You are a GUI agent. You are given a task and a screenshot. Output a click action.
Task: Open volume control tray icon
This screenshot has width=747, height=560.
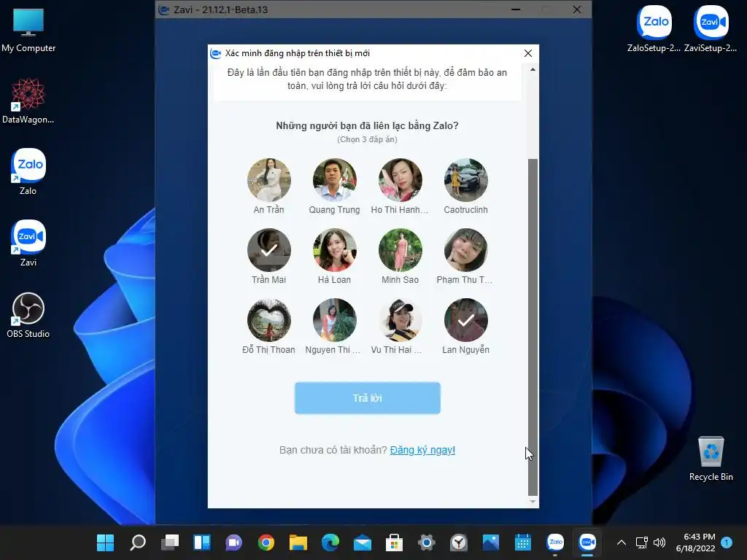(659, 542)
